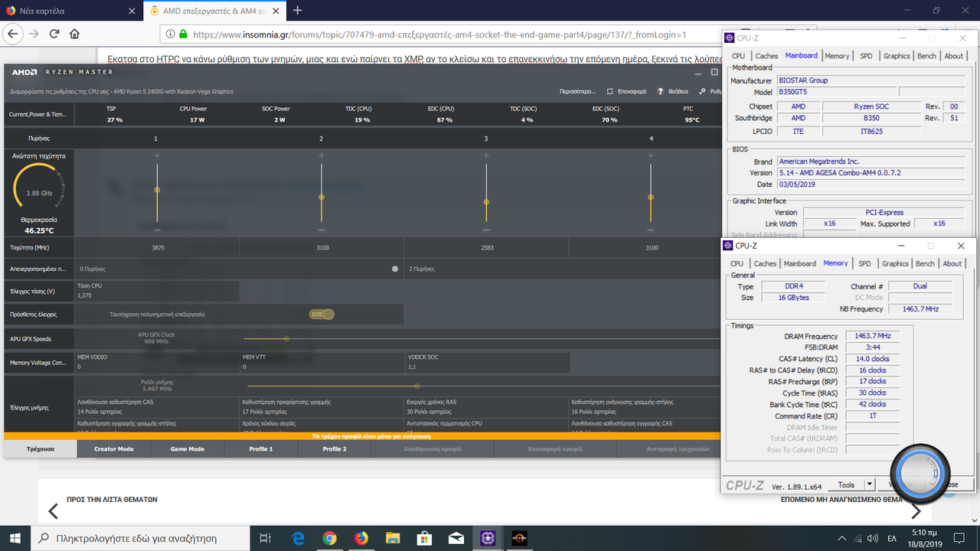This screenshot has width=980, height=551.
Task: Go back in Firefox
Action: pos(14,34)
